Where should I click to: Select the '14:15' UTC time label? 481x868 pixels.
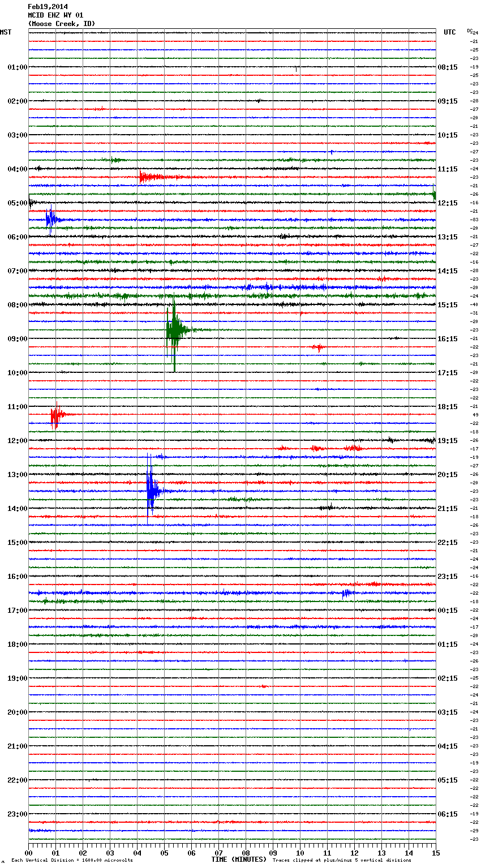click(x=448, y=271)
